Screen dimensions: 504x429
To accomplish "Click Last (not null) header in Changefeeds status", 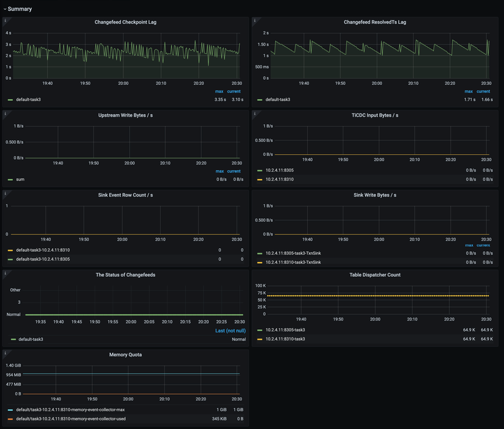I will point(230,331).
